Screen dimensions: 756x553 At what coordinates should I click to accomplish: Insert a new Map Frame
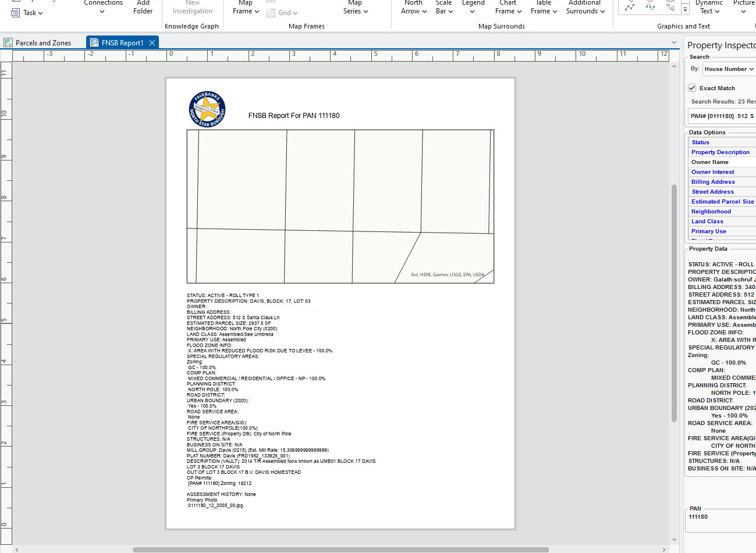pyautogui.click(x=245, y=8)
